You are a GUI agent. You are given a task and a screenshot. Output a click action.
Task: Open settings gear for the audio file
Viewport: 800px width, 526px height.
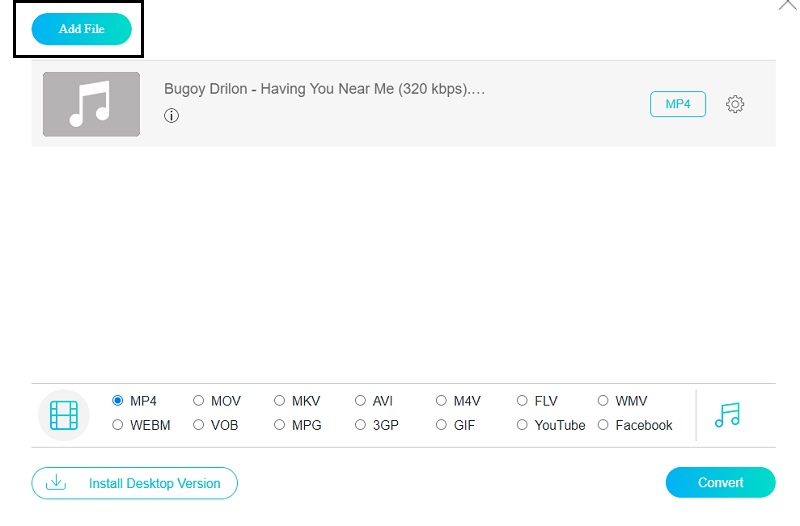point(735,104)
